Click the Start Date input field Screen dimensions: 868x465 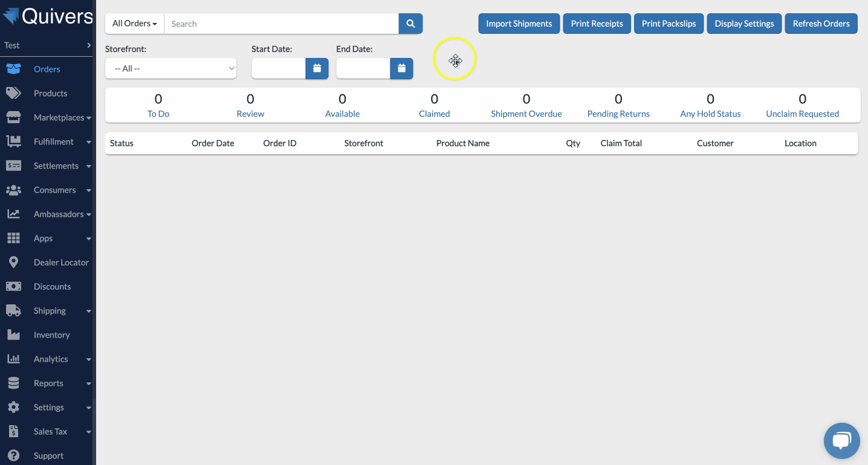279,68
